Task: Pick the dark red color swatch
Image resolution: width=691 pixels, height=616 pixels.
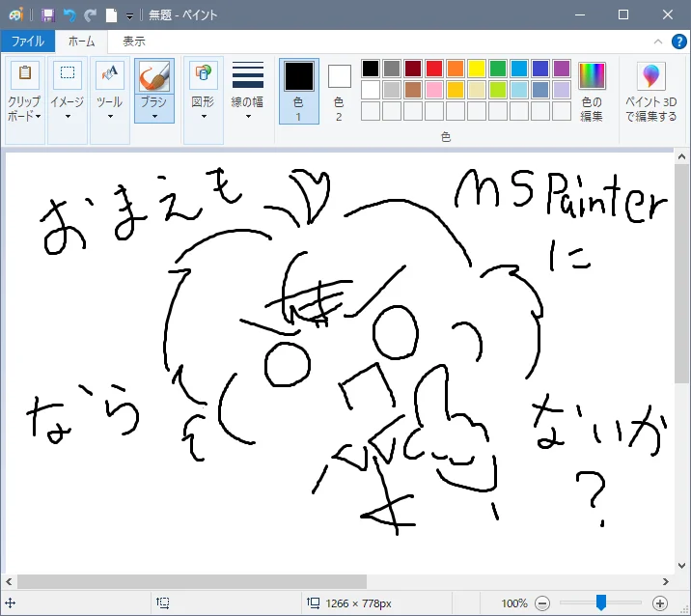Action: pyautogui.click(x=413, y=69)
